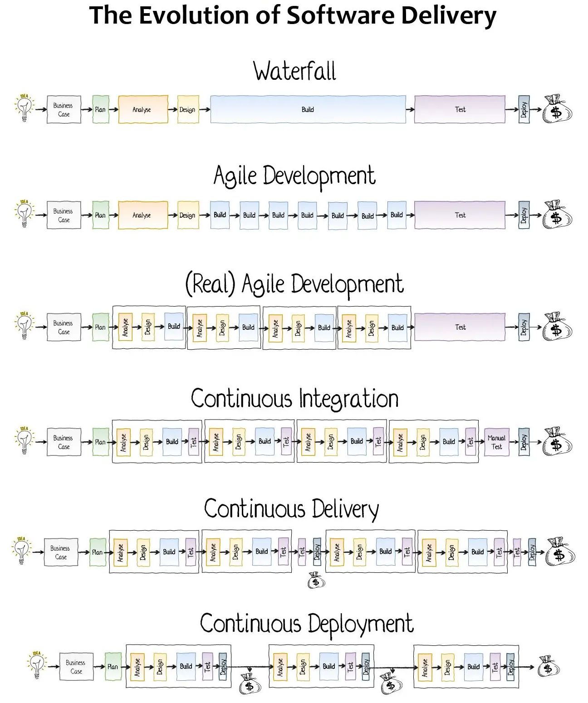This screenshot has height=703, width=588.
Task: Click the lightbulb in Continuous Integration row
Action: (x=24, y=440)
